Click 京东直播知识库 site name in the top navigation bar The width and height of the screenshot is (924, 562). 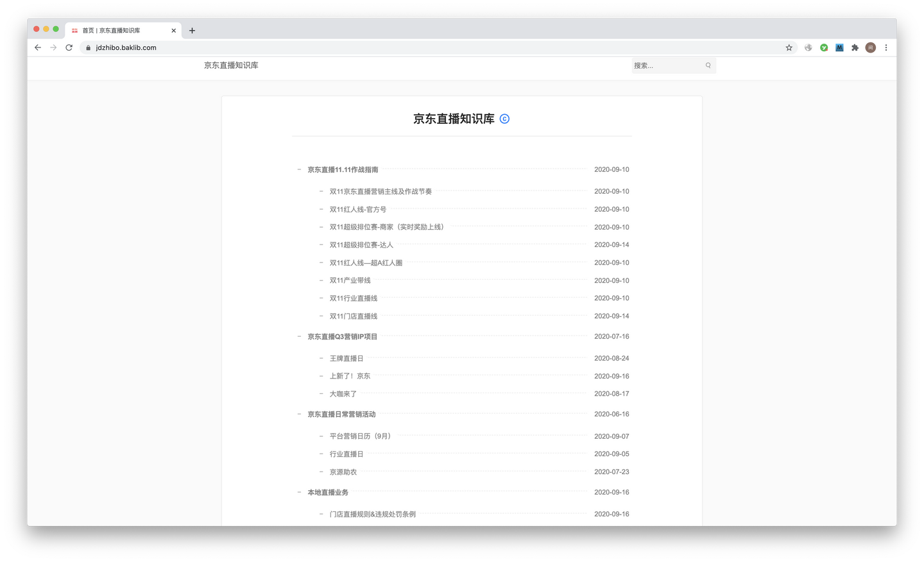tap(231, 65)
